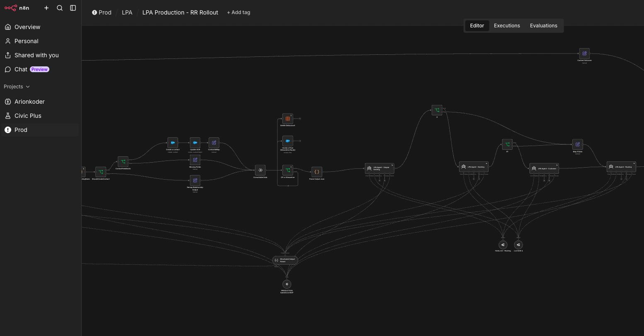Click Prod breadcrumb link
Image resolution: width=644 pixels, height=336 pixels.
click(x=102, y=12)
